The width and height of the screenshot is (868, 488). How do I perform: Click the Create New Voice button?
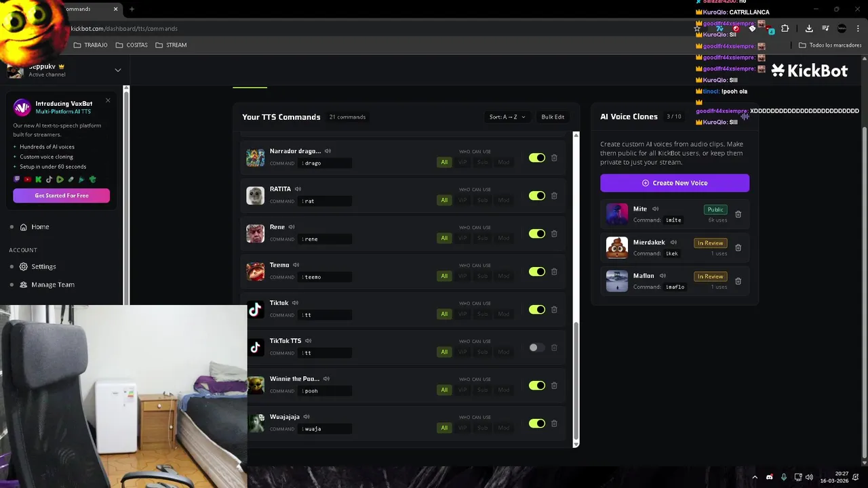pyautogui.click(x=675, y=183)
